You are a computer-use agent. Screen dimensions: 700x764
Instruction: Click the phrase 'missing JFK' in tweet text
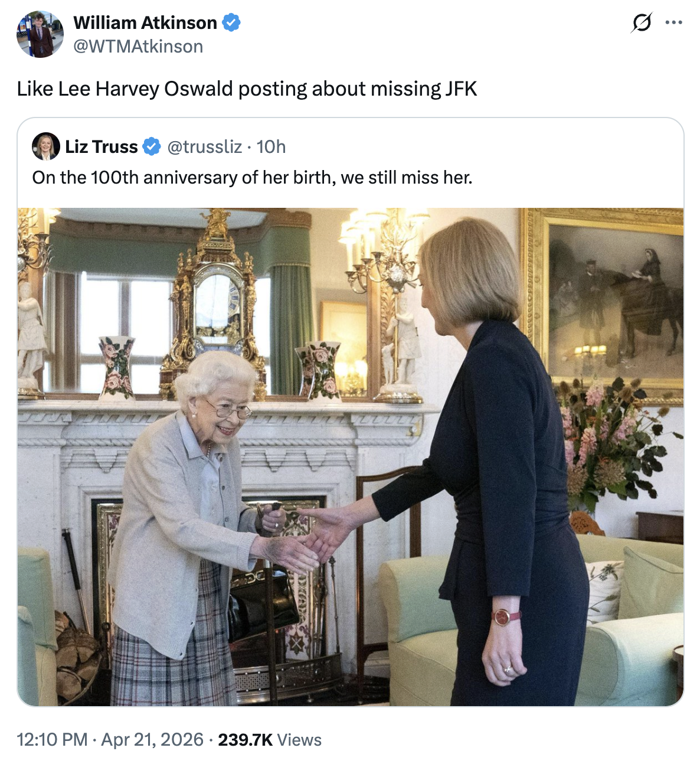pyautogui.click(x=427, y=89)
